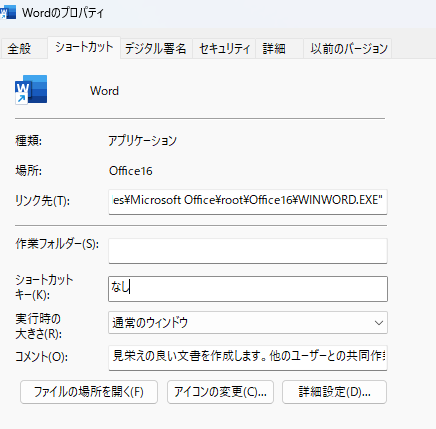The width and height of the screenshot is (436, 429).
Task: Click the Word name text beside icon
Action: click(x=104, y=91)
